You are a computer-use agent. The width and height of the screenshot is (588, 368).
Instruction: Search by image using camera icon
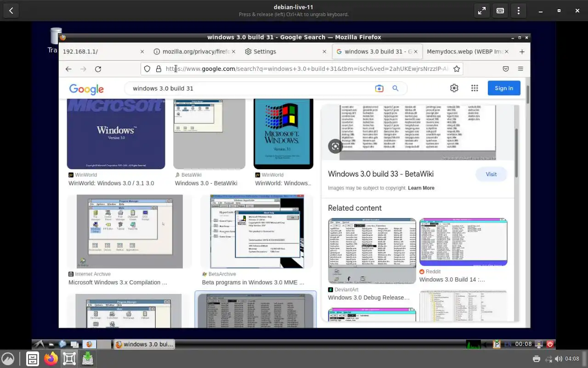tap(379, 88)
